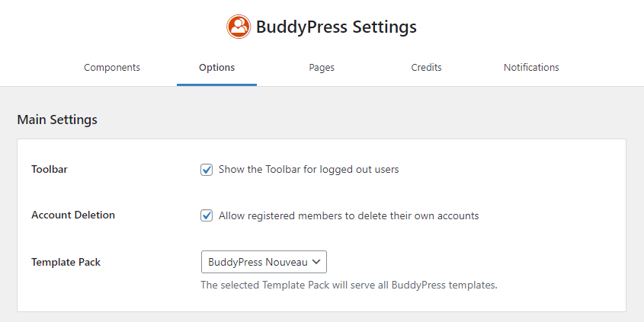Viewport: 644px width, 322px height.
Task: Open the Notifications tab
Action: click(x=531, y=67)
